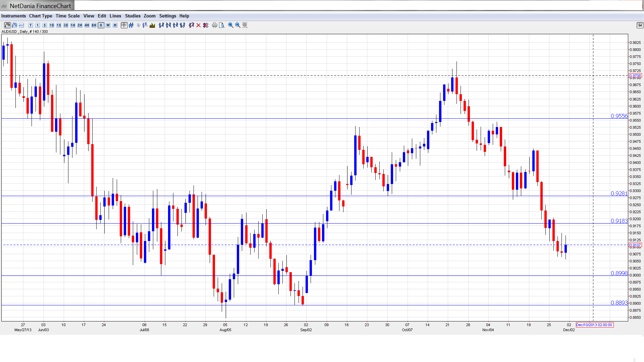Click the 0.9556 horizontal line label
Screen dimensions: 644x362
[x=619, y=116]
